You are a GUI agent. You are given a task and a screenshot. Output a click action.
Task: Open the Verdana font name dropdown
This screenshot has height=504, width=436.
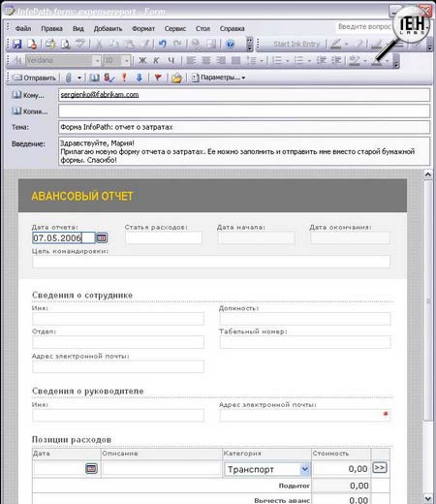[97, 60]
